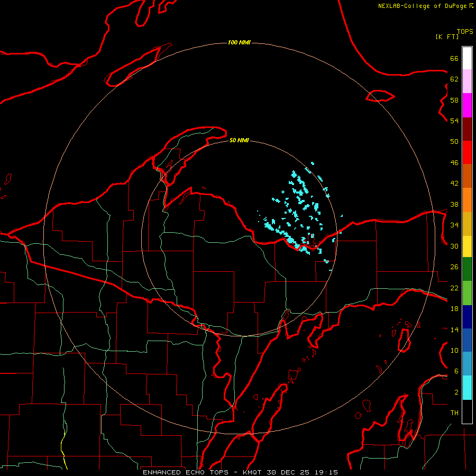Click the 34 legend value label
The width and height of the screenshot is (476, 476).
[454, 225]
